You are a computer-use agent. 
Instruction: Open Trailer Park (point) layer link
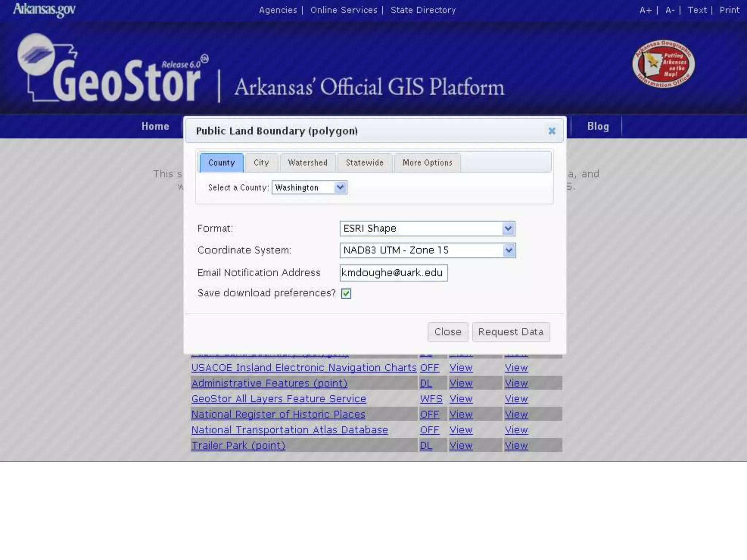tap(238, 445)
